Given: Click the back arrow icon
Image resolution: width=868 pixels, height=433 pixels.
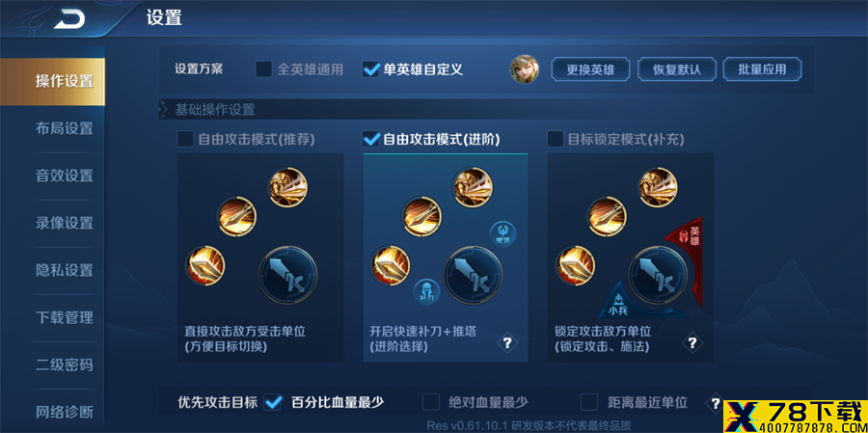Looking at the screenshot, I should coord(69,19).
